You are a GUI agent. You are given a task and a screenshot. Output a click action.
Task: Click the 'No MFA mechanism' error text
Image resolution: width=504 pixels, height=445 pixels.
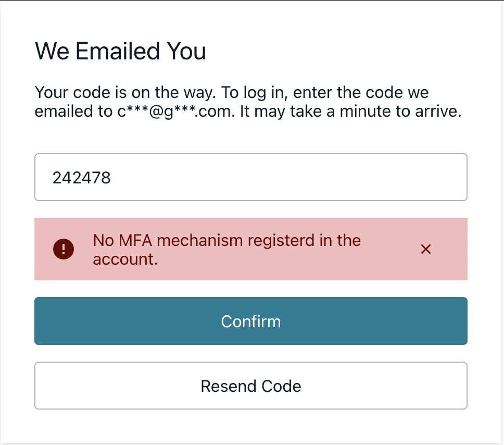[226, 249]
